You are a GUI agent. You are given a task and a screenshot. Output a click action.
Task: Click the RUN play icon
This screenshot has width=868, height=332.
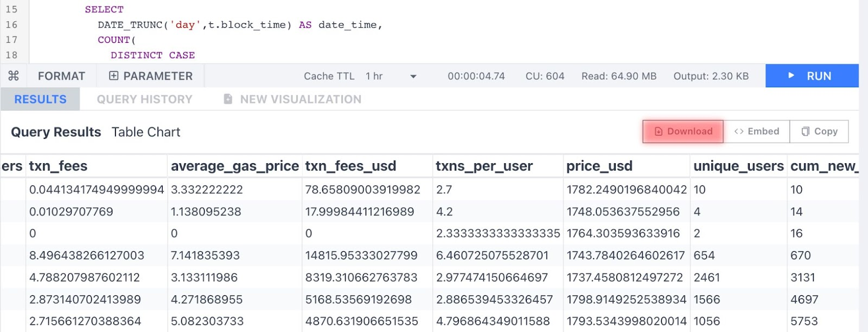(791, 75)
